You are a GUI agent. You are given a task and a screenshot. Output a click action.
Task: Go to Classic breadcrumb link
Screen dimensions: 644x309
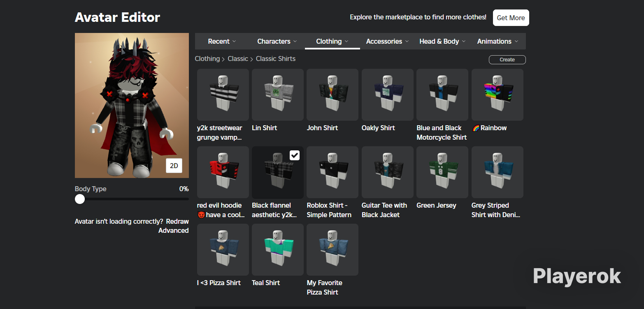coord(238,59)
